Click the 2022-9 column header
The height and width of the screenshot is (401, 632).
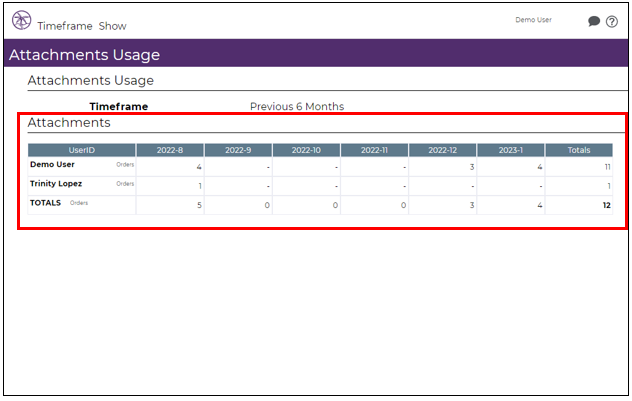click(238, 150)
